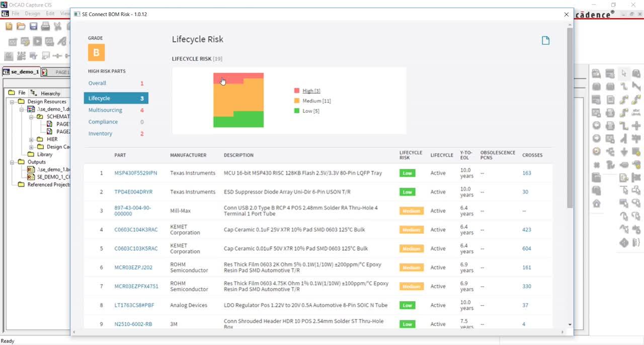Open crosses count 604
Screen dimensions: 644x345
click(x=527, y=248)
